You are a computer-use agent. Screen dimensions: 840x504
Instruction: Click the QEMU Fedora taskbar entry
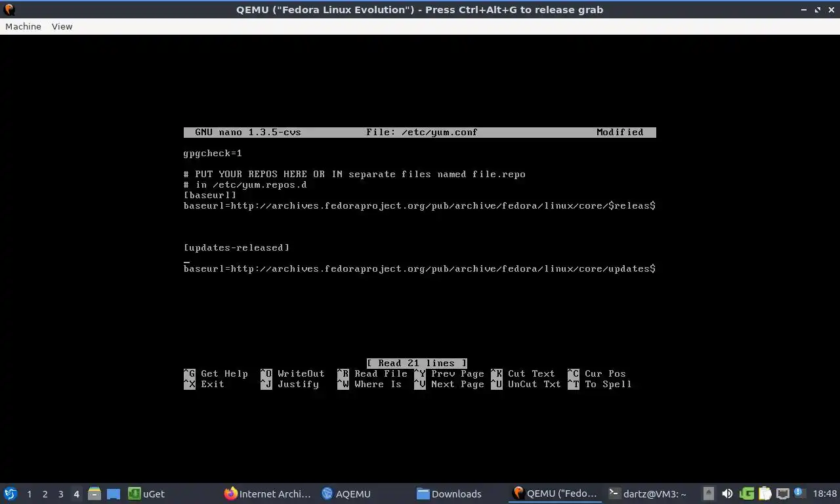pos(555,493)
